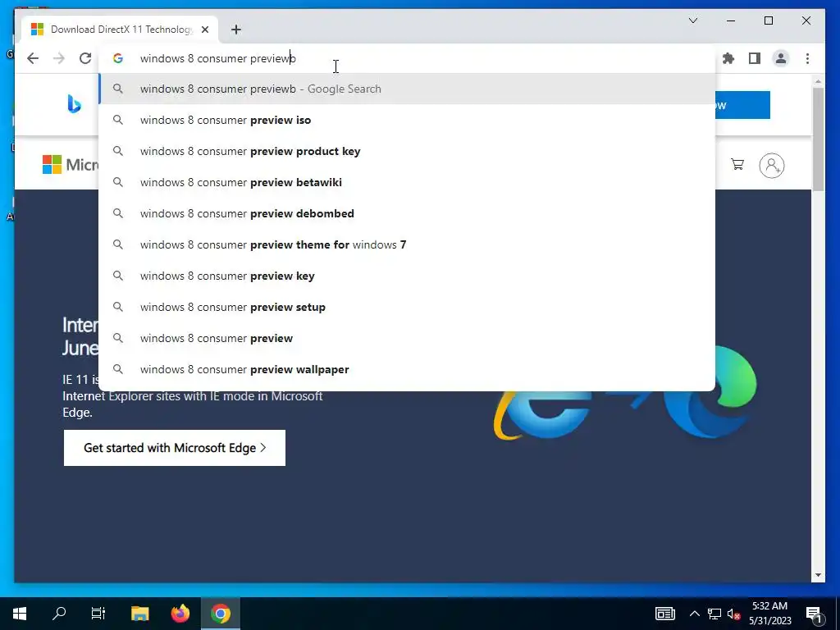Image resolution: width=840 pixels, height=630 pixels.
Task: Close the Download DirectX 11 tab
Action: coord(204,30)
